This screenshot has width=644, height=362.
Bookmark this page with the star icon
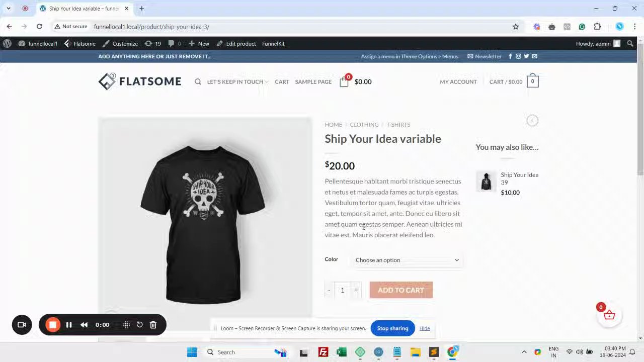515,27
